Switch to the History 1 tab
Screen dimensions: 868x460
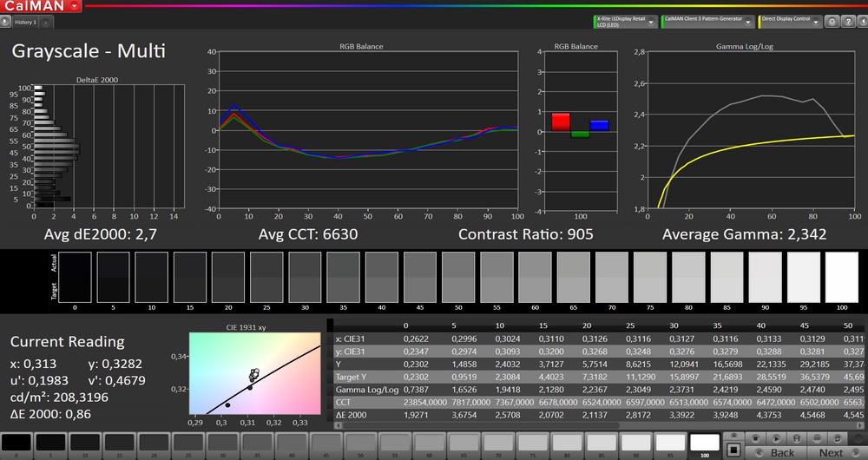point(25,22)
